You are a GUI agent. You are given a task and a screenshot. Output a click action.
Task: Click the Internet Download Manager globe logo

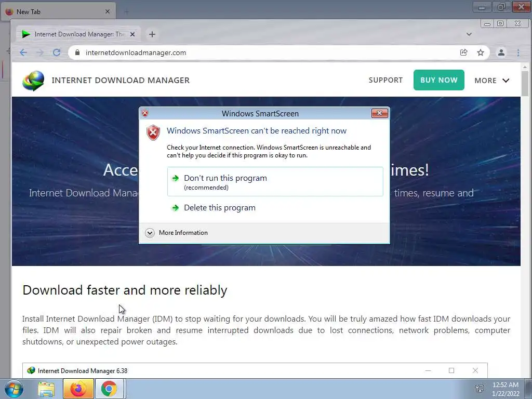(33, 81)
